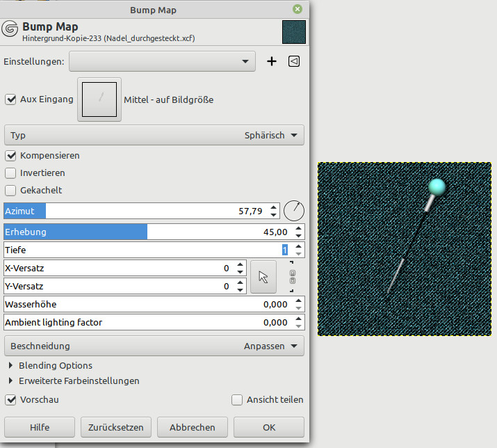Screen dimensions: 497x448
Task: Click the Tiefe input field
Action: (x=139, y=250)
